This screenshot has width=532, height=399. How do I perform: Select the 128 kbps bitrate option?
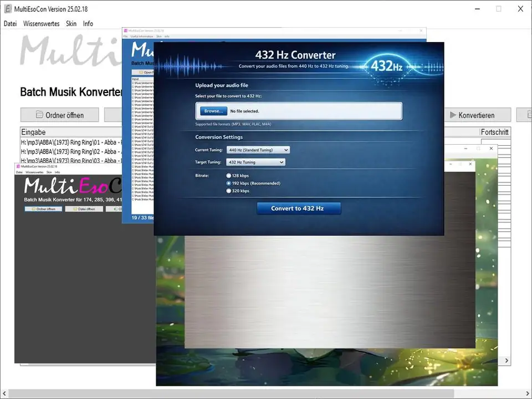click(228, 175)
